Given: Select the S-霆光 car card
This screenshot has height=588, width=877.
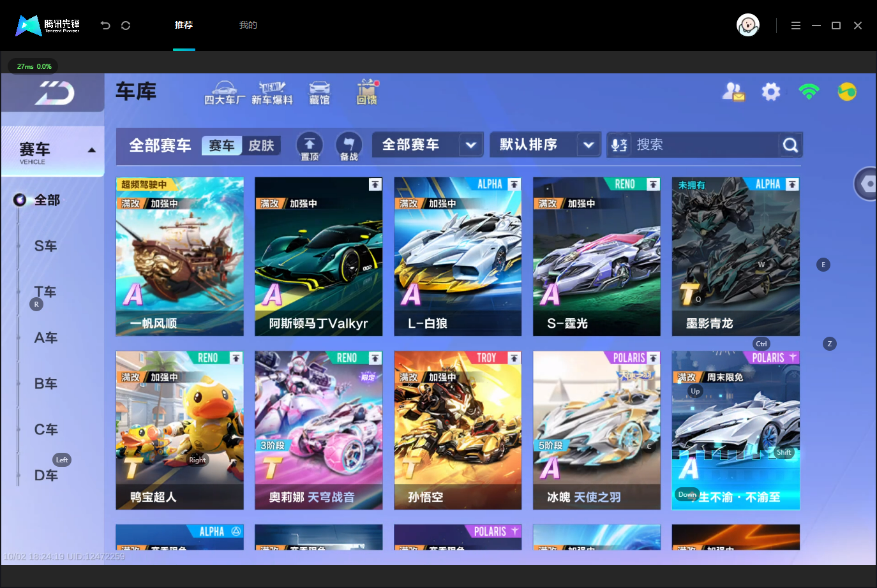Looking at the screenshot, I should (597, 256).
